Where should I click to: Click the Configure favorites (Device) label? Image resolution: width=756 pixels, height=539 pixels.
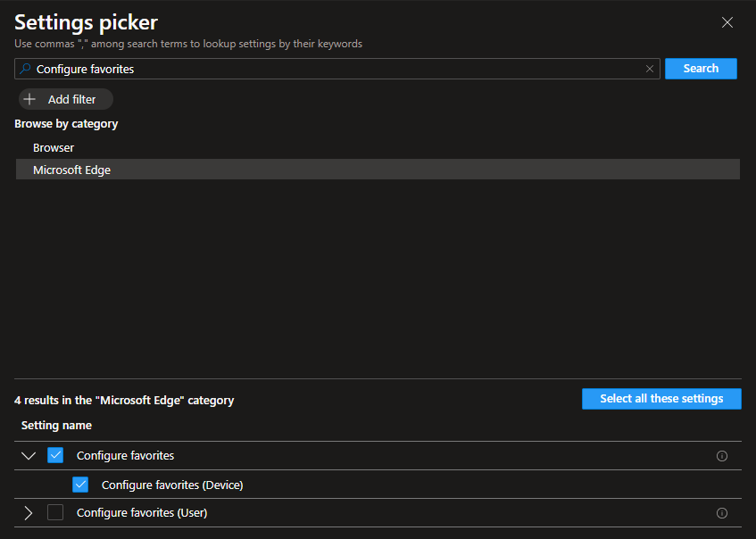(172, 485)
